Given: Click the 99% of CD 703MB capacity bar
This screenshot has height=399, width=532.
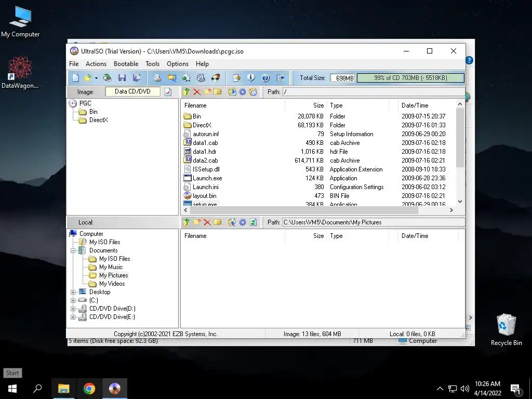Looking at the screenshot, I should [410, 78].
